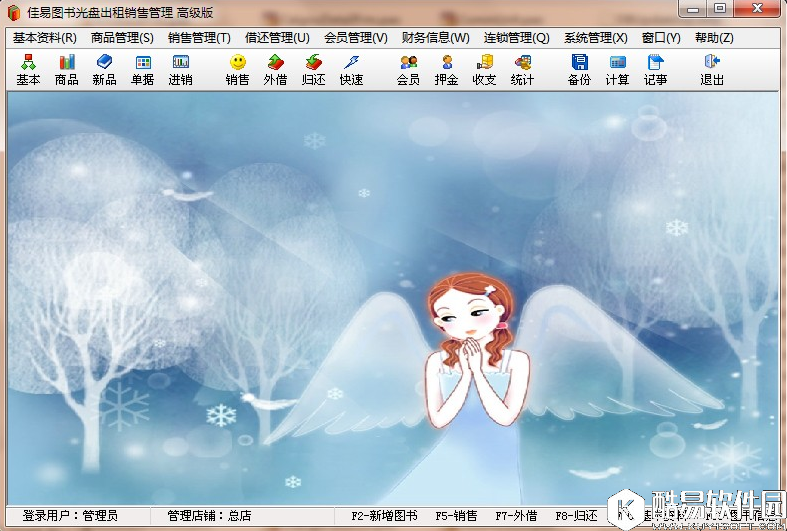Close the application window
Viewport: 787px width, 531px height.
758,9
